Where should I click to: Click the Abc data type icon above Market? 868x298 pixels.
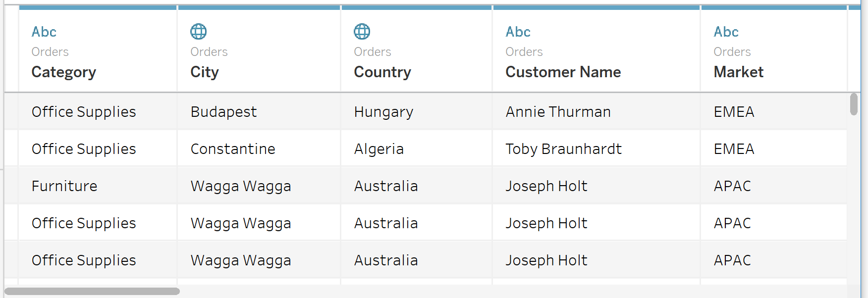[725, 32]
